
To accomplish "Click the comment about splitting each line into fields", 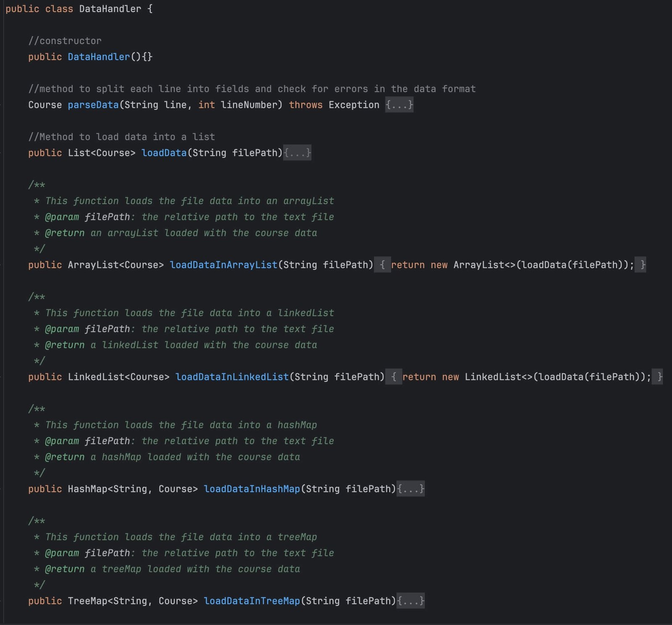I will 252,89.
